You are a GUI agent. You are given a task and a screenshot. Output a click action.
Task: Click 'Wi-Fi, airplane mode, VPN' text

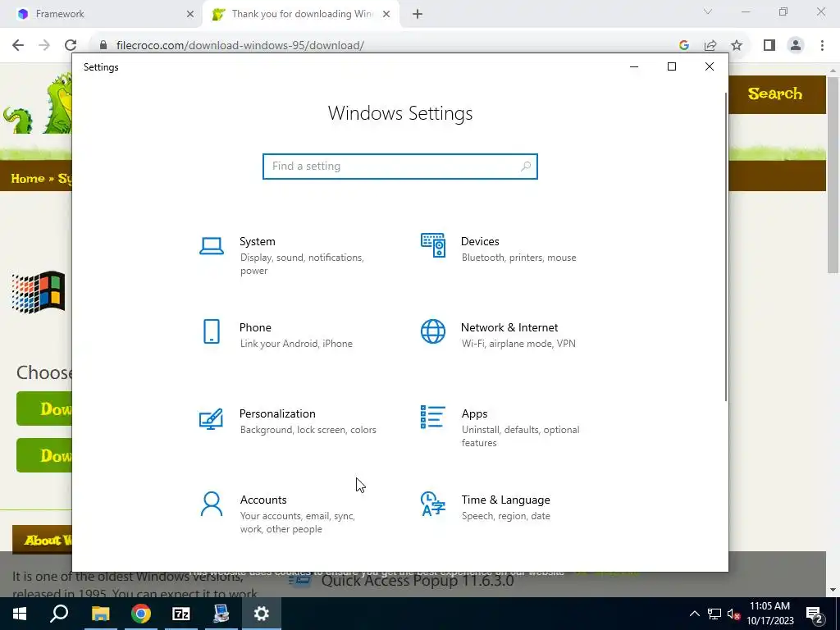(x=518, y=344)
